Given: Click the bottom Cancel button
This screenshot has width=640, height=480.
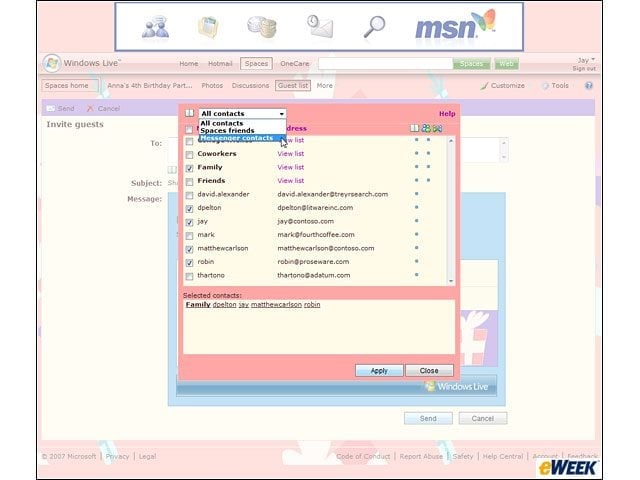Looking at the screenshot, I should pyautogui.click(x=483, y=418).
